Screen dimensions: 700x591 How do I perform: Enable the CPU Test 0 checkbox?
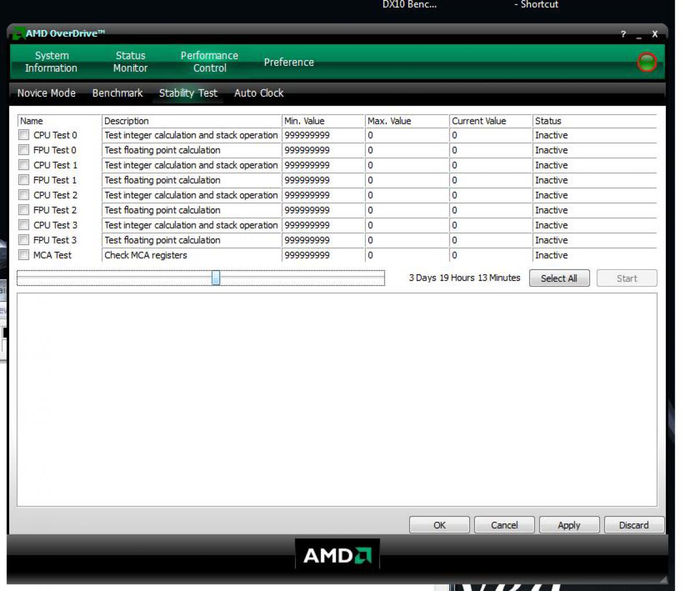pos(24,135)
